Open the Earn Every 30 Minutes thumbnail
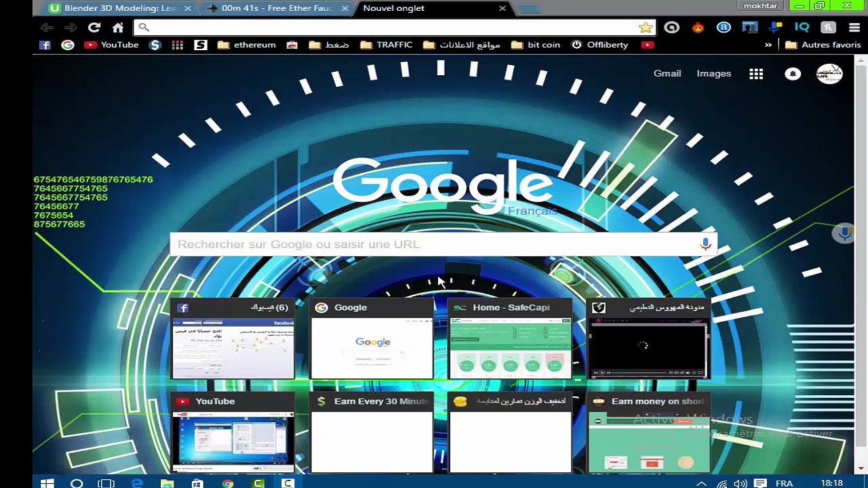This screenshot has height=488, width=868. pos(372,432)
